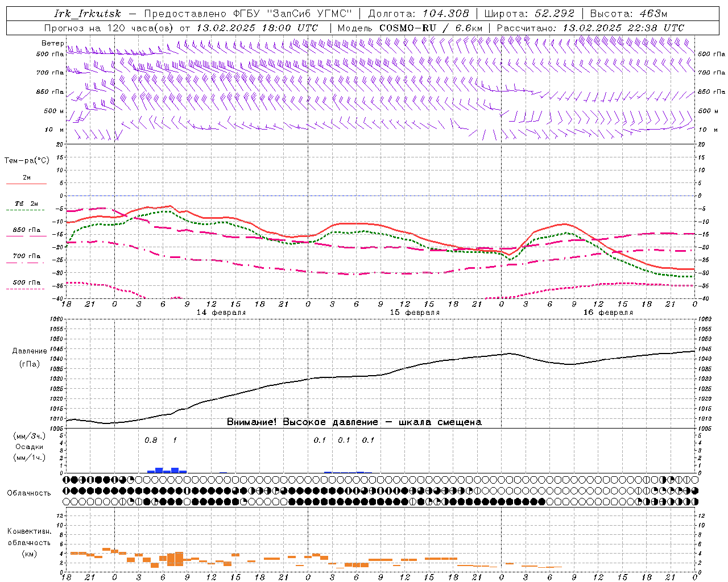The image size is (728, 582).
Task: Click the 850 гПа entry in temperature legend
Action: coord(27,230)
